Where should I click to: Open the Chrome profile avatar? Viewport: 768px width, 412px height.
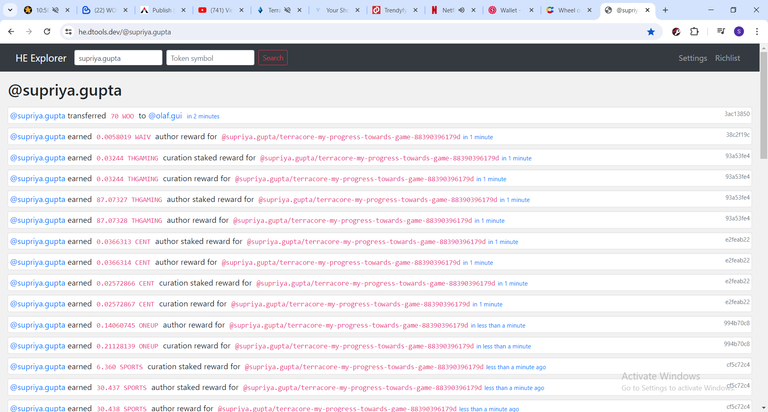739,31
